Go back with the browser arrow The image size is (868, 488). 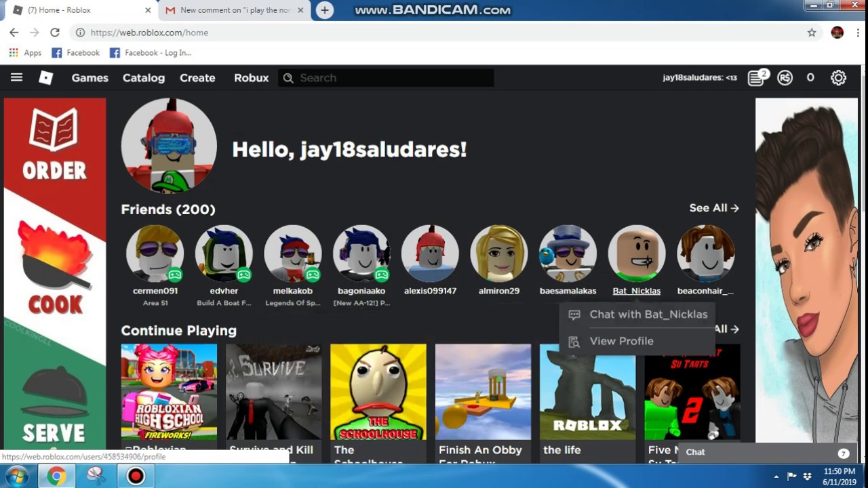[x=14, y=33]
